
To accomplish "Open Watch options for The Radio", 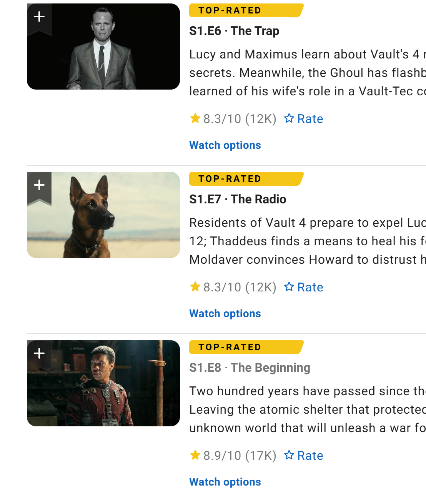I will [x=225, y=314].
